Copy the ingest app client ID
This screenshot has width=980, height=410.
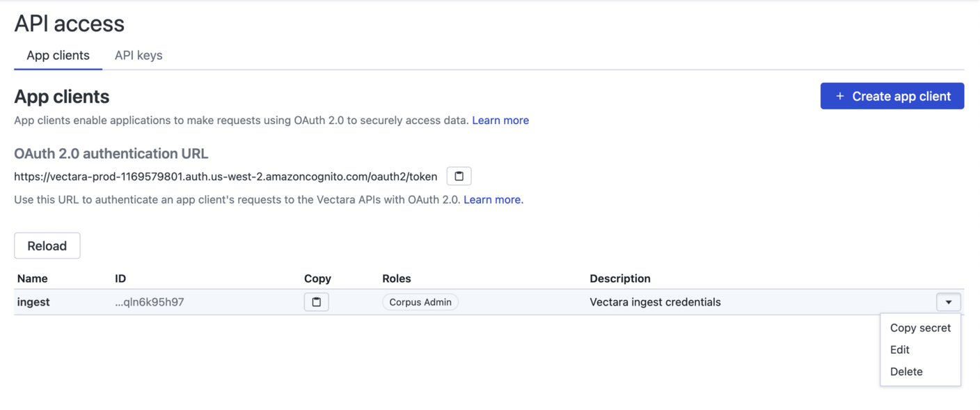[316, 302]
